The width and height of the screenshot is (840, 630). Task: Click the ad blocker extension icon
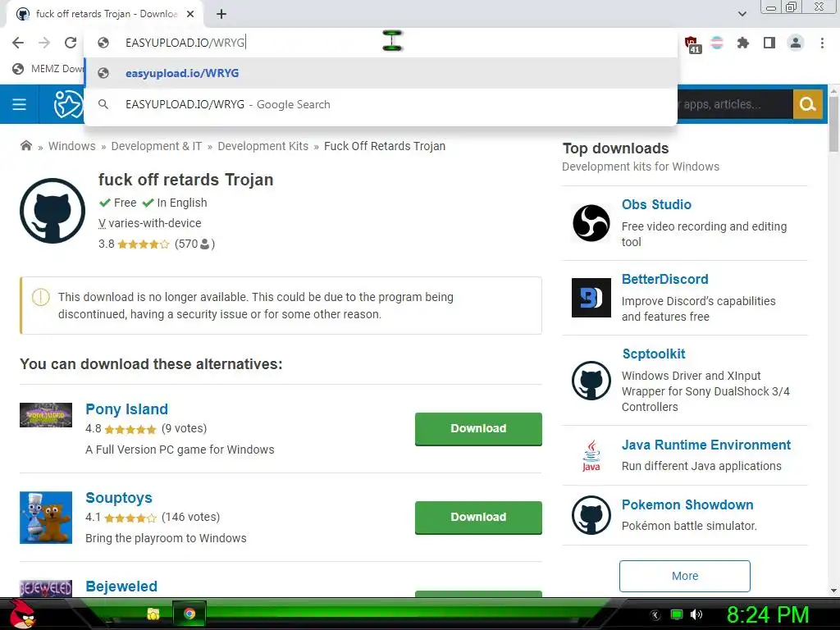pos(692,44)
